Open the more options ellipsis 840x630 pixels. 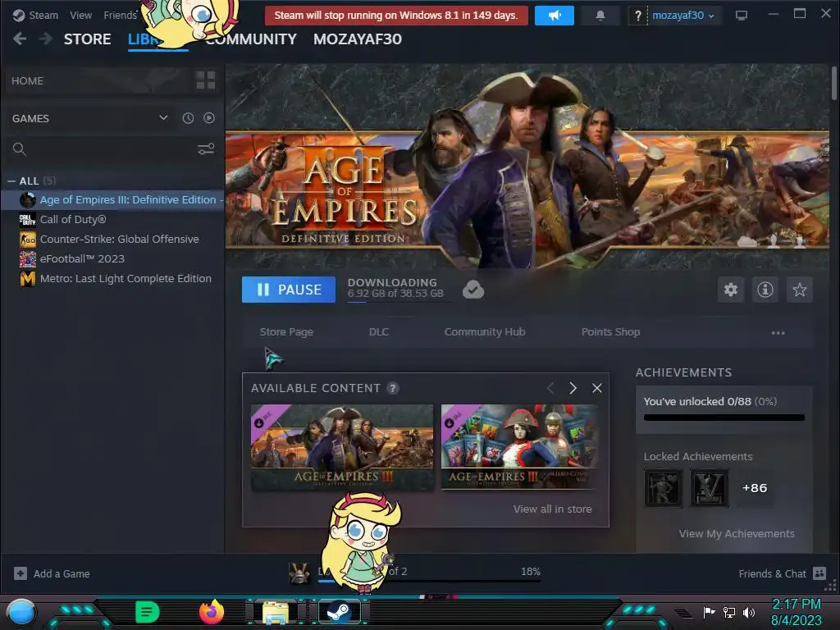point(778,333)
